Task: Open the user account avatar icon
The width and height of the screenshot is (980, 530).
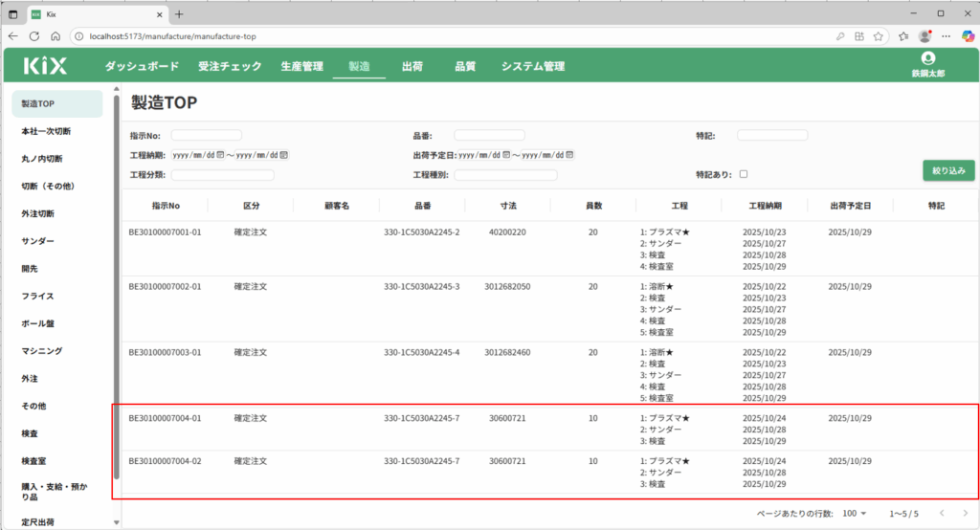Action: tap(926, 59)
